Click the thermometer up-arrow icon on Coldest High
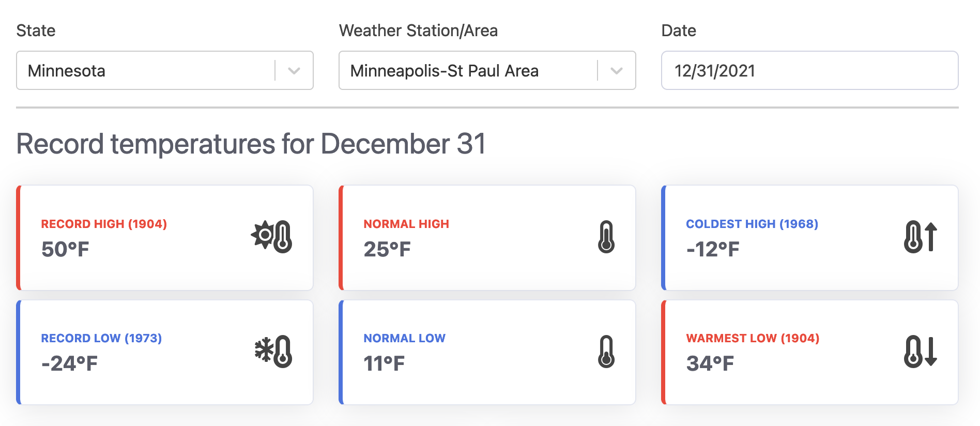Image resolution: width=980 pixels, height=426 pixels. pos(921,237)
